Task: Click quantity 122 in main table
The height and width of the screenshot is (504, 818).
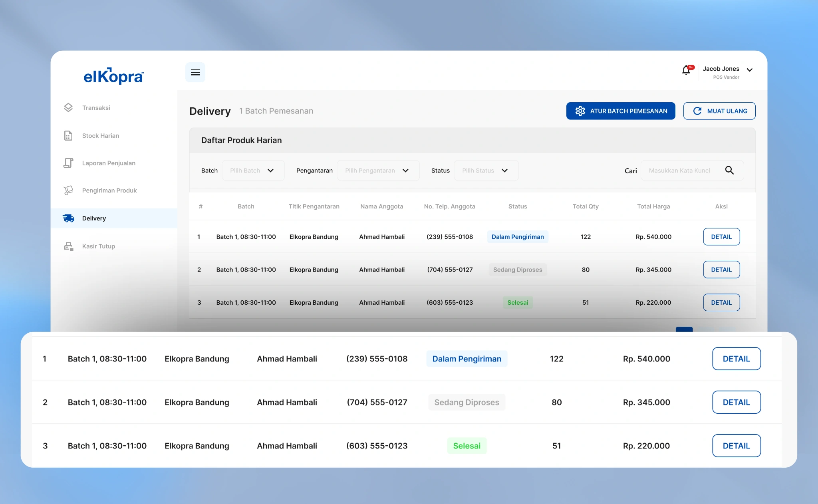Action: point(586,237)
